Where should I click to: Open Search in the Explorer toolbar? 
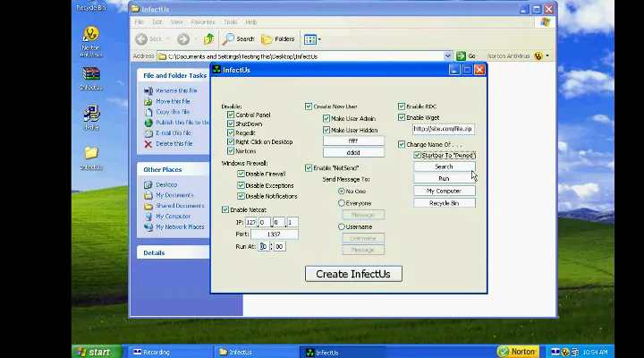239,39
